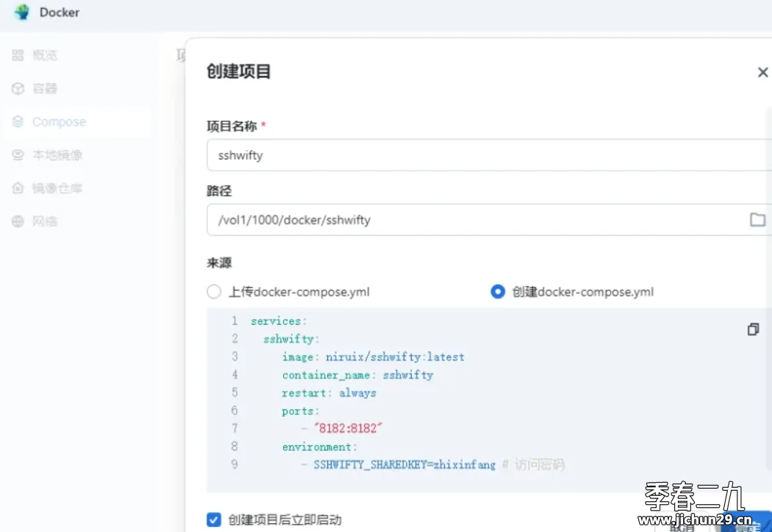Click the Docker app title text

tap(60, 12)
